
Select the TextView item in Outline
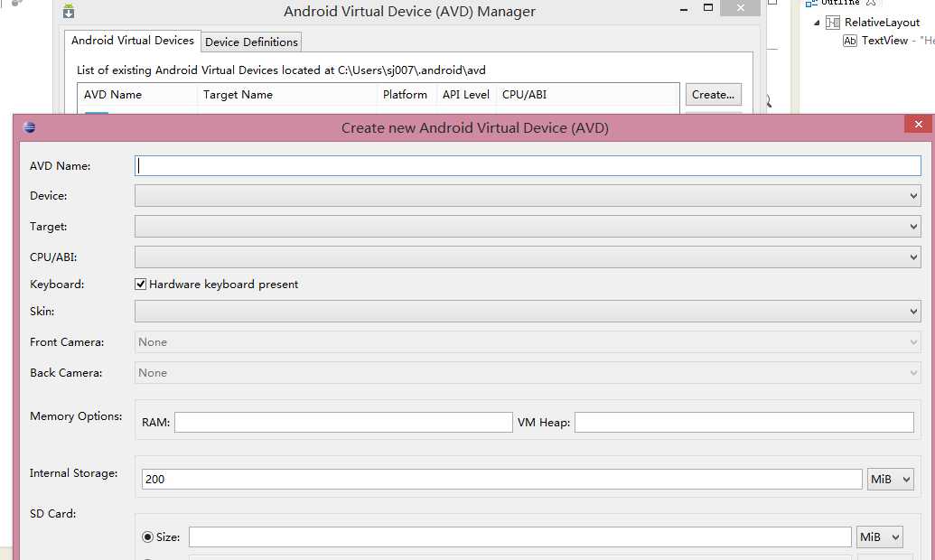pos(885,41)
